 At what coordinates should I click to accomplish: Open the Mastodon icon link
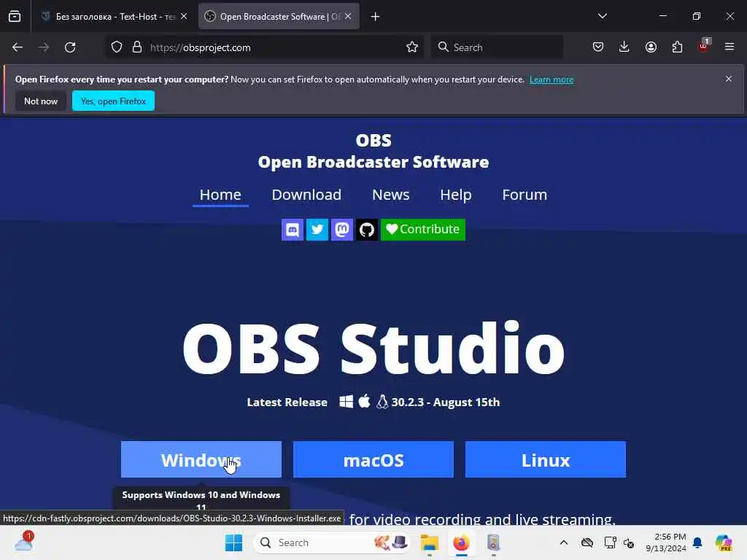coord(341,230)
